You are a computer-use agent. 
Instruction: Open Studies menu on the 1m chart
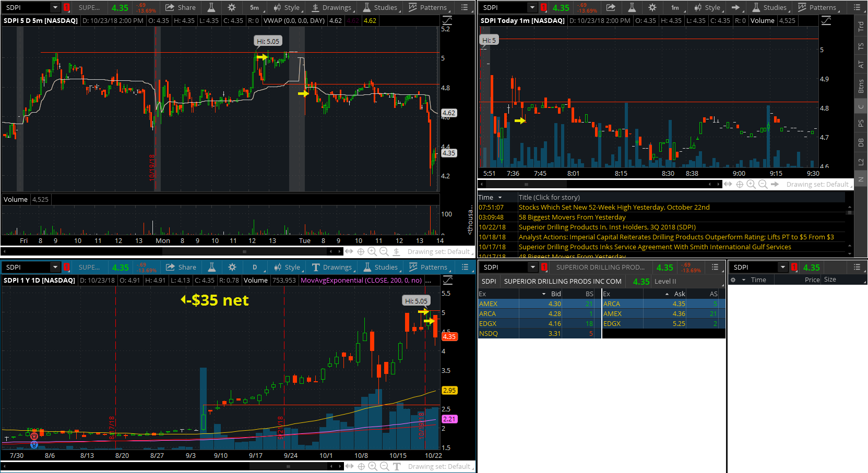point(769,7)
